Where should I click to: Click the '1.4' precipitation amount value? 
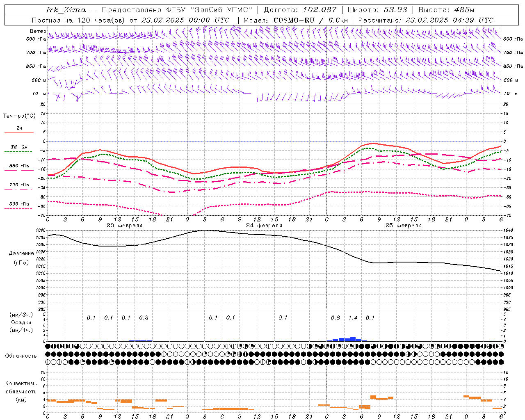tap(353, 317)
